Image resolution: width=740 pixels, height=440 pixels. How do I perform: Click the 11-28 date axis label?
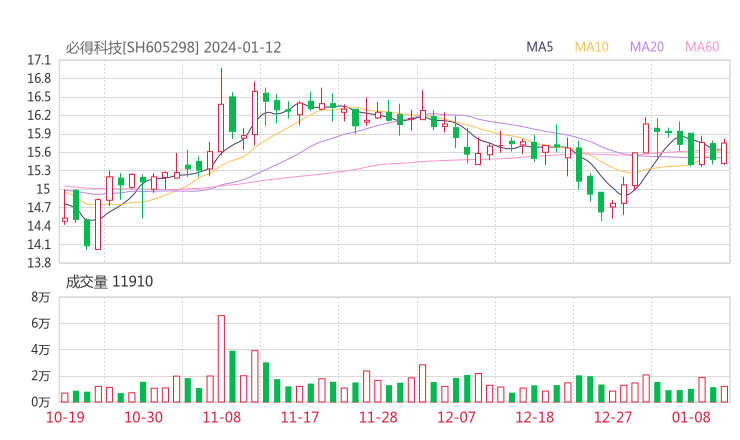[378, 417]
